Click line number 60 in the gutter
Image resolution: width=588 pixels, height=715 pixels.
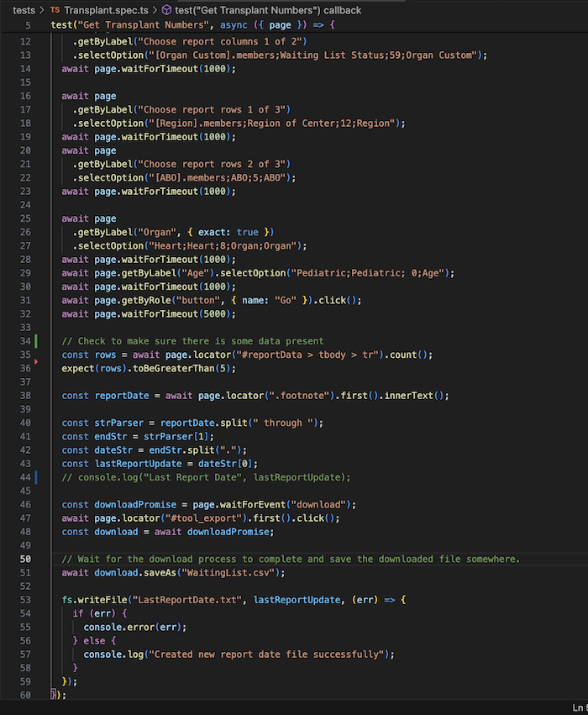coord(25,696)
